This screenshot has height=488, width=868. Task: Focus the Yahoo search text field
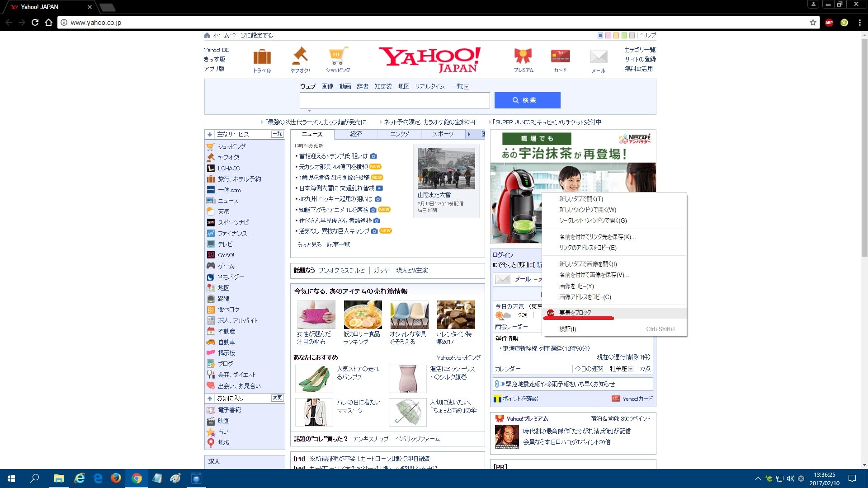[395, 100]
